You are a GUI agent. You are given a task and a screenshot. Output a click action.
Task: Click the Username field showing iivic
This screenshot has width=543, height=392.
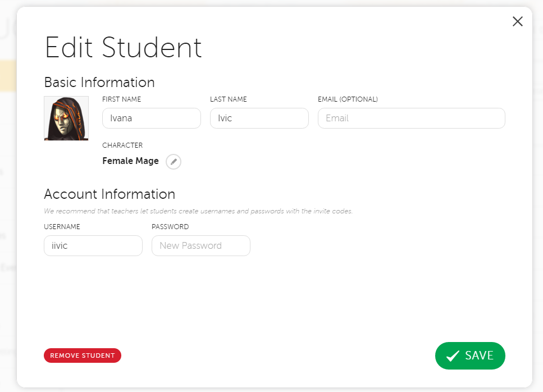point(93,245)
